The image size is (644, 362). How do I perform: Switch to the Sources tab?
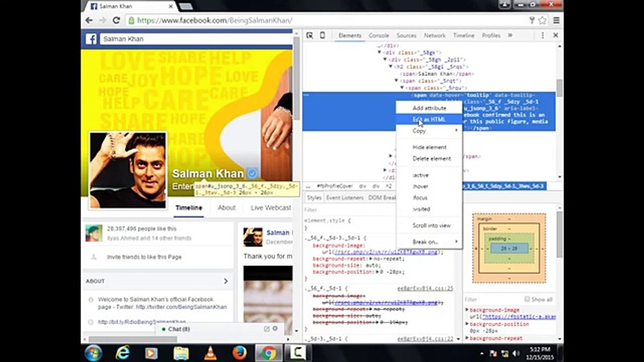[406, 36]
